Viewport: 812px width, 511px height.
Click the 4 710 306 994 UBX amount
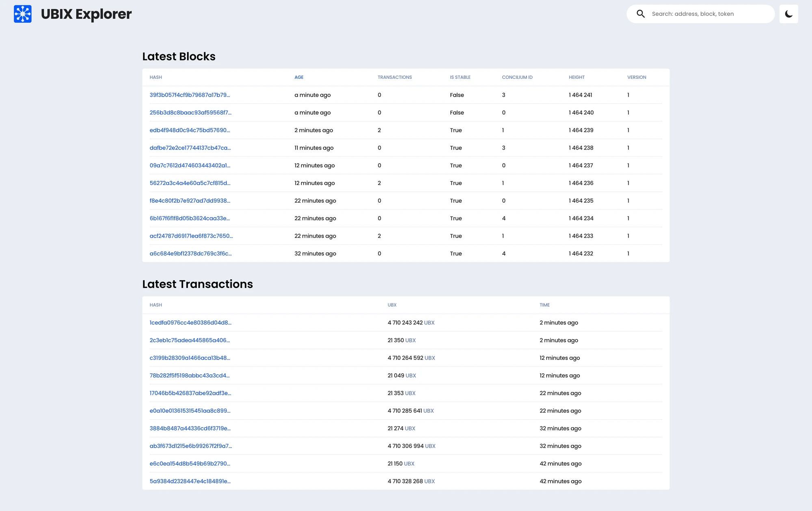point(411,446)
